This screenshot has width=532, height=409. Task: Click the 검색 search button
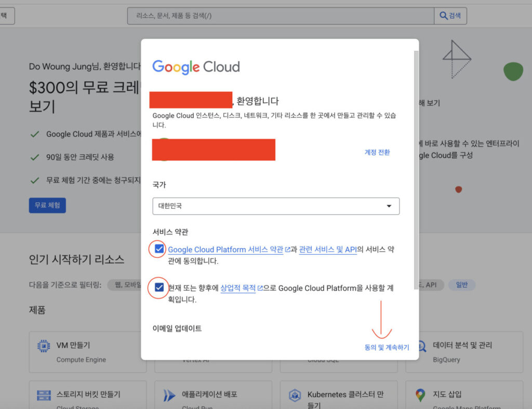tap(450, 16)
